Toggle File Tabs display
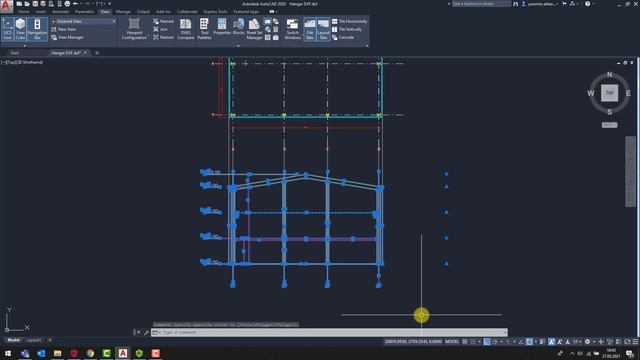 click(x=310, y=29)
